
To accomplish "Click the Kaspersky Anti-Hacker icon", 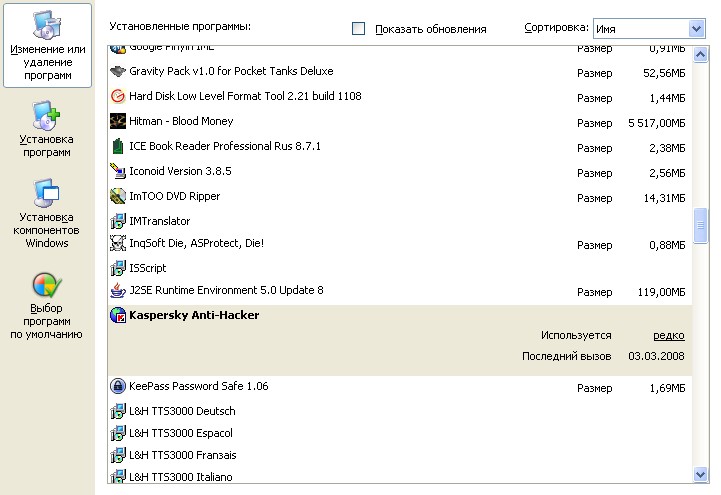I will [118, 315].
